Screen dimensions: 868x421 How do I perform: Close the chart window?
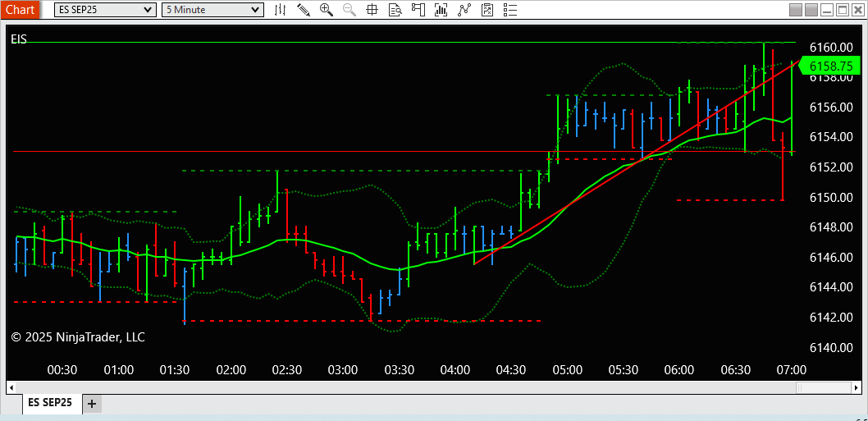(858, 10)
